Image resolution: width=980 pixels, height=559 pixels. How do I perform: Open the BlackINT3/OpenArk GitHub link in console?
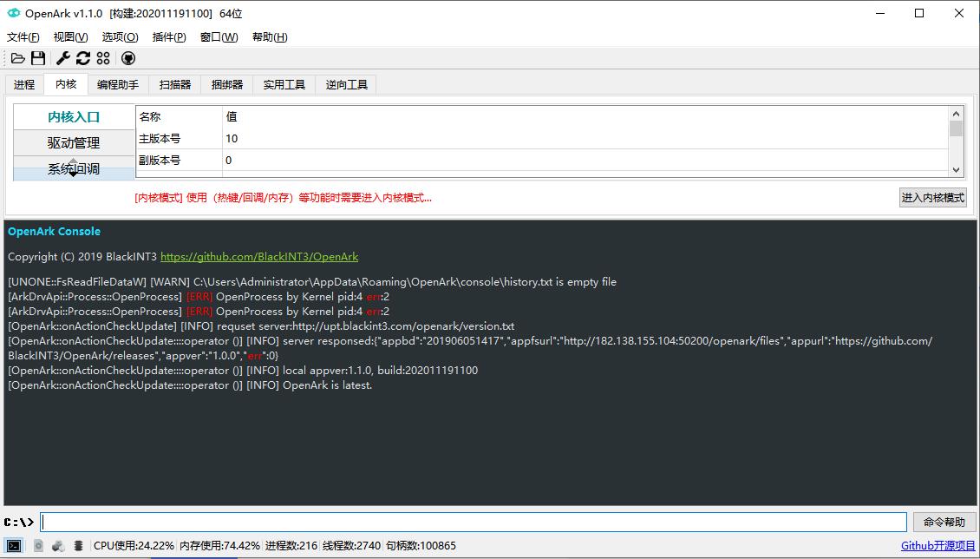pyautogui.click(x=259, y=257)
